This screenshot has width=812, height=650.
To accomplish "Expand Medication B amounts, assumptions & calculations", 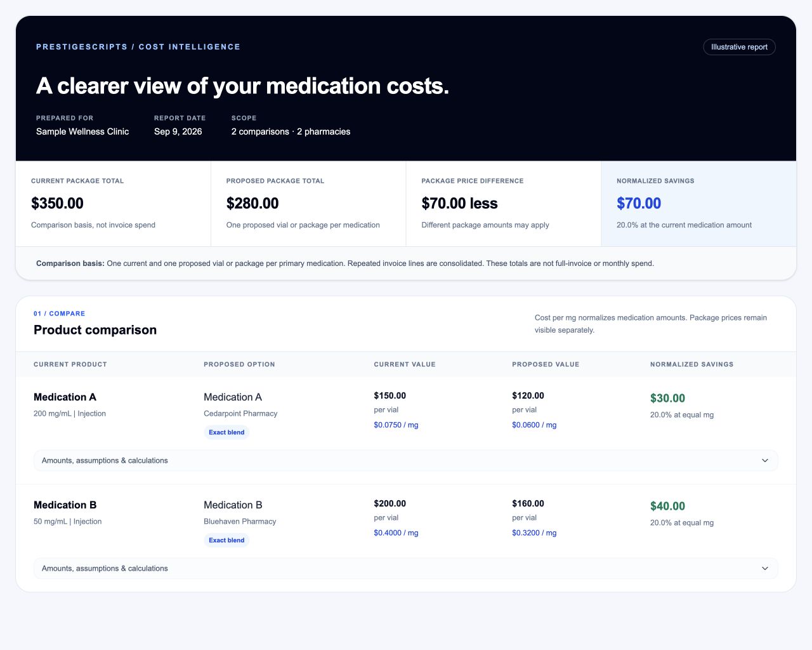I will pyautogui.click(x=405, y=568).
